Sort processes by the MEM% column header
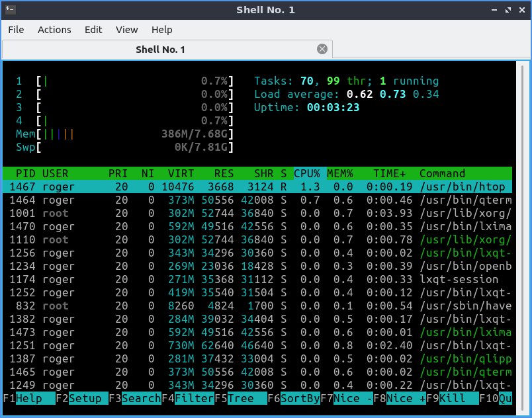The width and height of the screenshot is (532, 418). coord(340,173)
